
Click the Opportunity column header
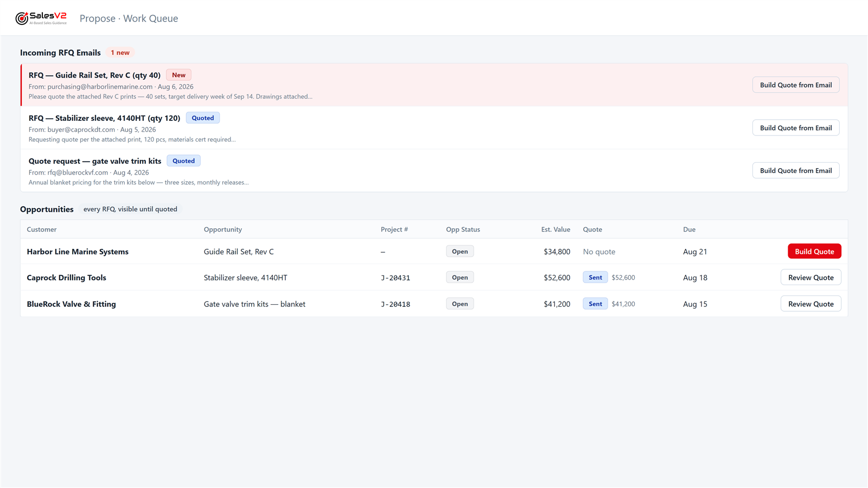coord(223,229)
